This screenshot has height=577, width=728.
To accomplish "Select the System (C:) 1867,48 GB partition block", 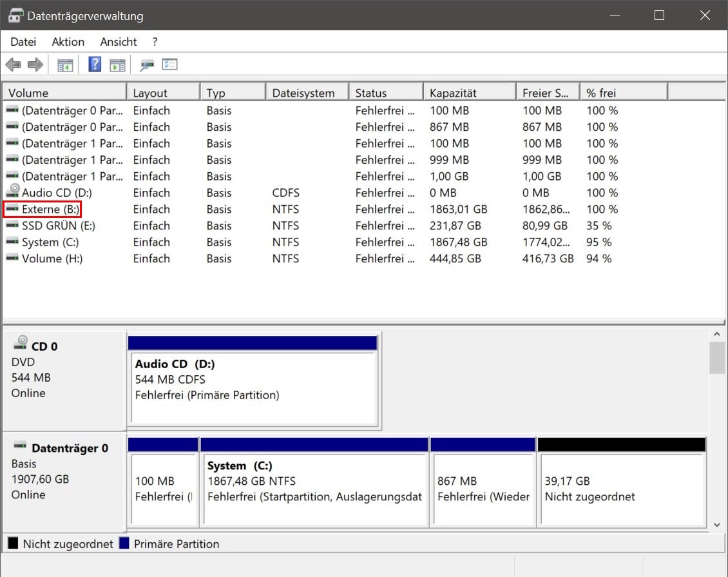I will pos(314,482).
